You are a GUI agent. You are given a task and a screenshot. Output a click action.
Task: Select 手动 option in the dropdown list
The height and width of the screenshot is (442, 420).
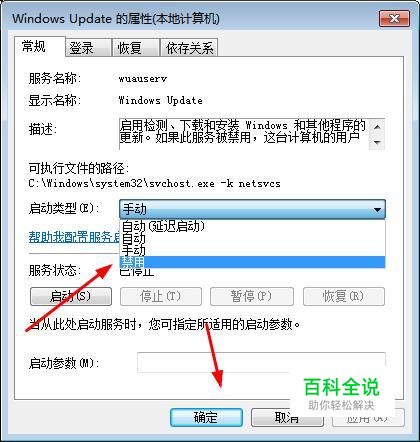click(252, 250)
